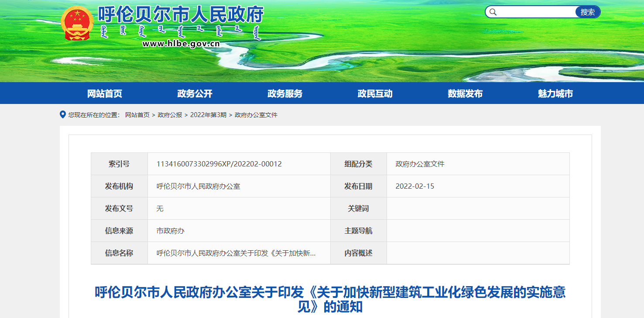Viewport: 644px width, 318px height.
Task: Open the 网站首页 navigation menu item
Action: pos(105,93)
